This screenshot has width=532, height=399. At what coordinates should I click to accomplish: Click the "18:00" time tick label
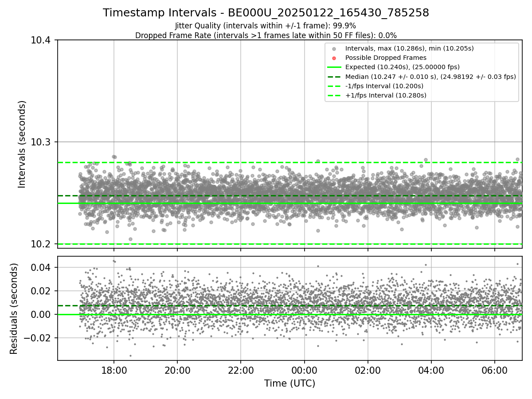coord(114,370)
